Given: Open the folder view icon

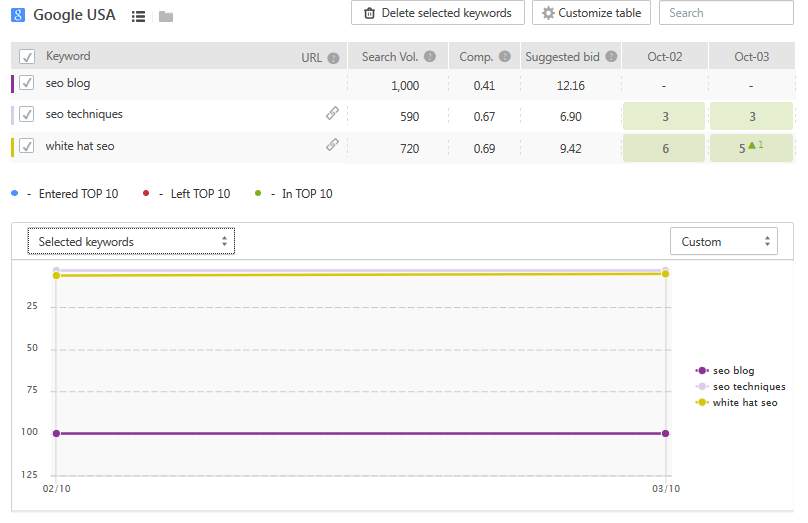Looking at the screenshot, I should pos(166,17).
